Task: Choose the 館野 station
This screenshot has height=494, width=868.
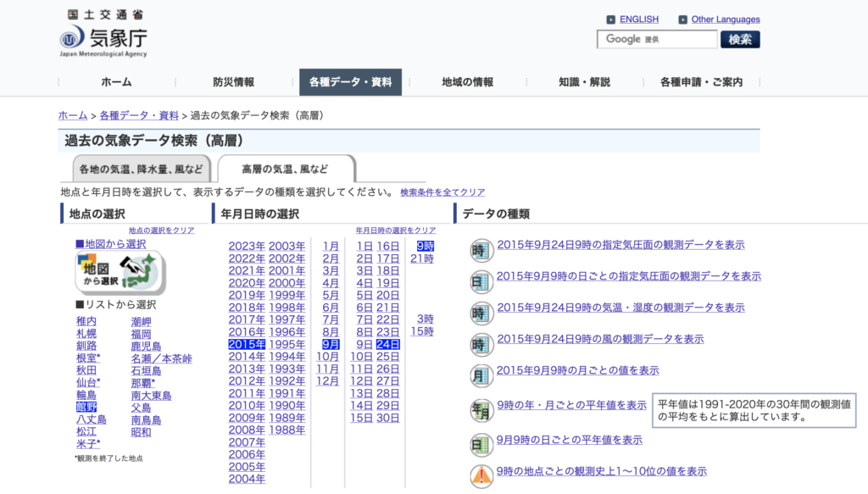Action: pos(86,408)
